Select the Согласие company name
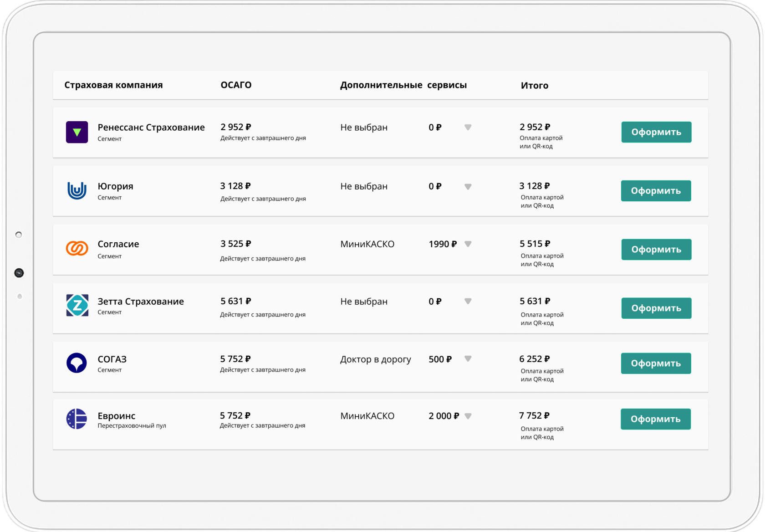The image size is (765, 532). coord(118,244)
